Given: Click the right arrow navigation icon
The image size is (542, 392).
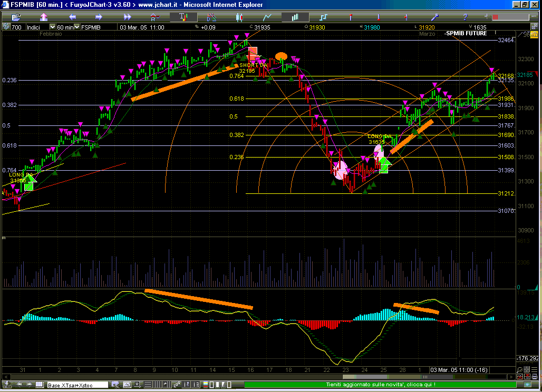Looking at the screenshot, I should click(x=100, y=17).
